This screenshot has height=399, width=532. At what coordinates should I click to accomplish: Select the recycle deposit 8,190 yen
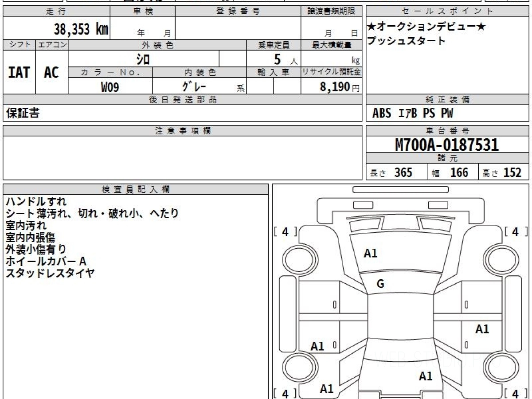(335, 87)
